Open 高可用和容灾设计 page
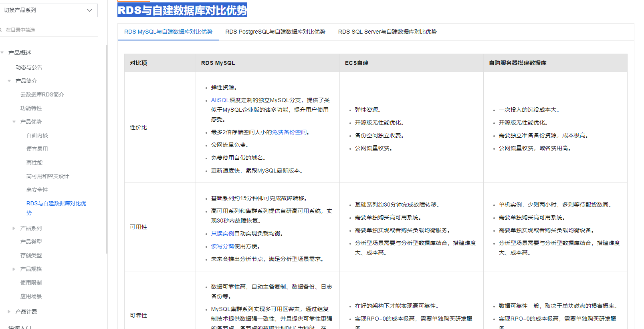This screenshot has width=644, height=329. point(48,176)
